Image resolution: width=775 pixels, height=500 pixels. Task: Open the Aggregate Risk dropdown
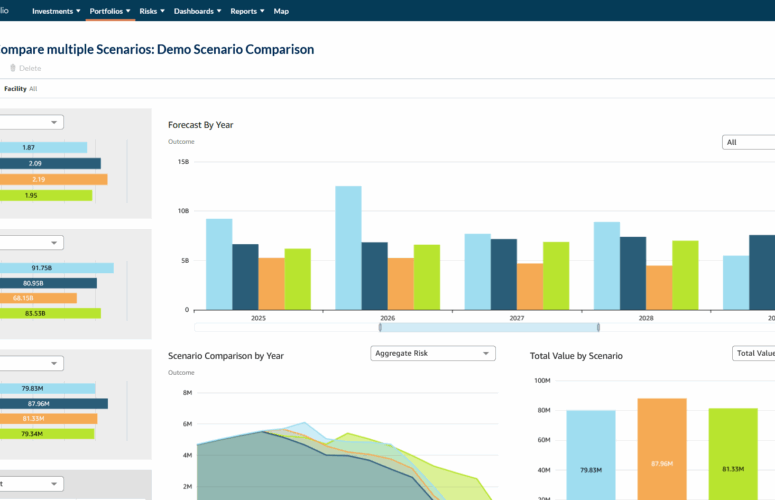pyautogui.click(x=432, y=353)
